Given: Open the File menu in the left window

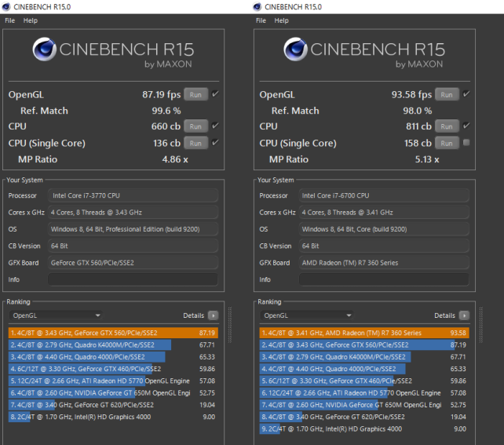Looking at the screenshot, I should click(x=9, y=20).
